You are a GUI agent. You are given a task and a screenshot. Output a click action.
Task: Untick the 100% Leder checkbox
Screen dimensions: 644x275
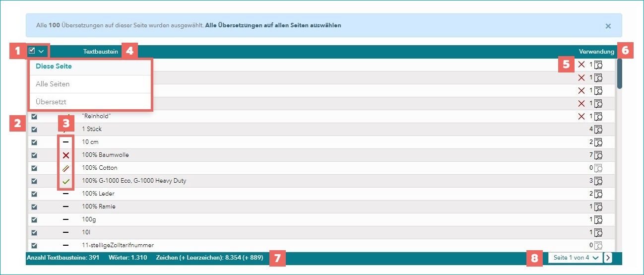[x=34, y=194]
